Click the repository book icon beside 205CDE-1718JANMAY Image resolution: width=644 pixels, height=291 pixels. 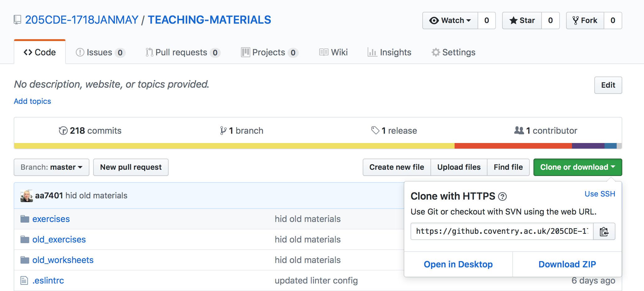click(17, 20)
